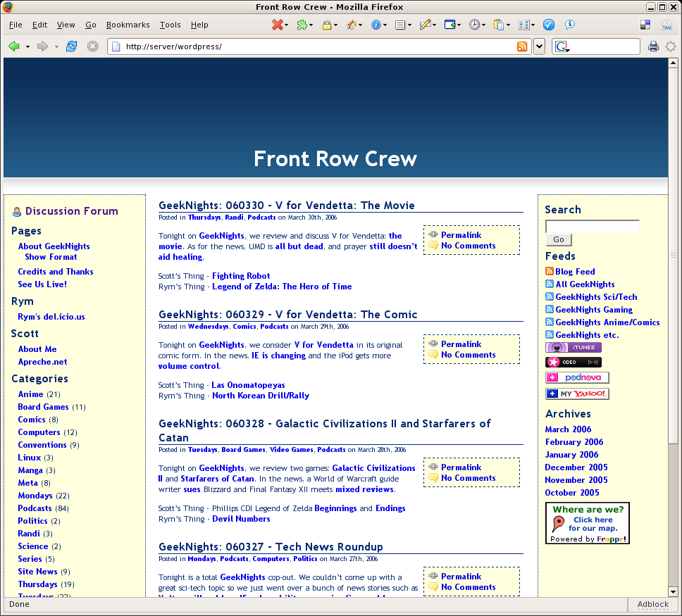Image resolution: width=682 pixels, height=616 pixels.
Task: Click the info speech bubble toolbar icon
Action: [570, 25]
